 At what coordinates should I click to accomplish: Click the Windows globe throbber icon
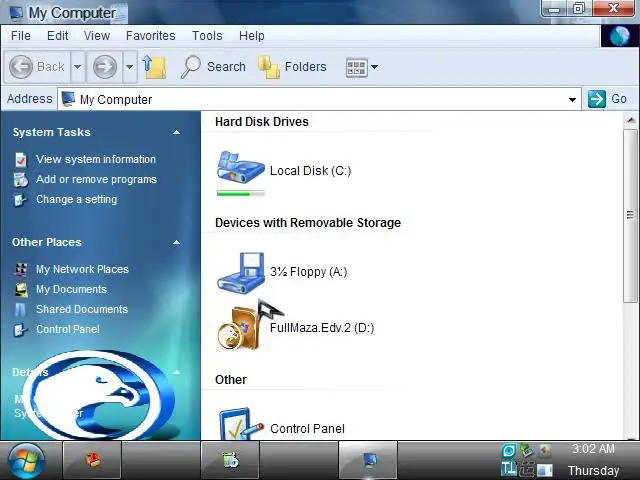point(620,36)
